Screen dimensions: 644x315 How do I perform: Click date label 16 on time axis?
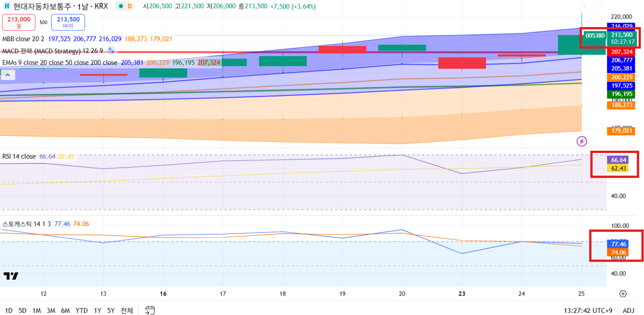[163, 294]
